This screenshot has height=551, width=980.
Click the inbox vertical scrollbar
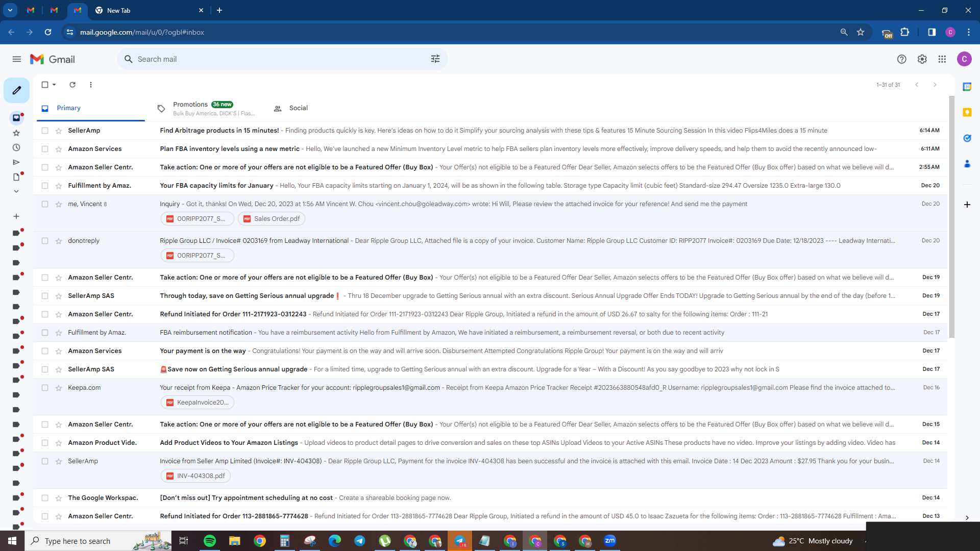coord(952,217)
